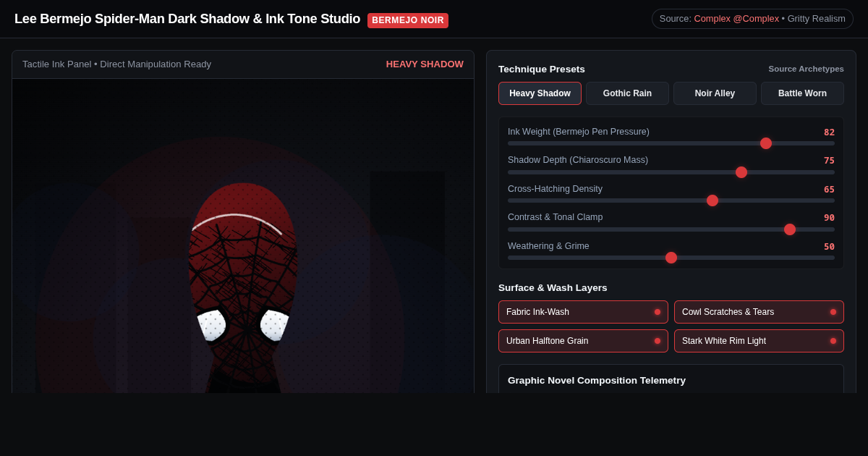This screenshot has height=456, width=868.
Task: Select the Heavy Shadow preset
Action: pyautogui.click(x=540, y=93)
